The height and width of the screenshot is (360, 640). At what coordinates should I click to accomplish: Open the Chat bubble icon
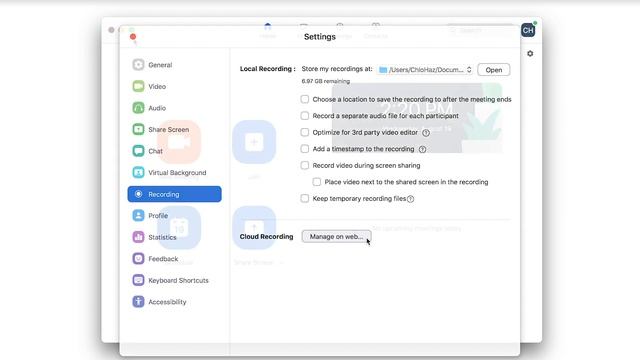(x=138, y=151)
